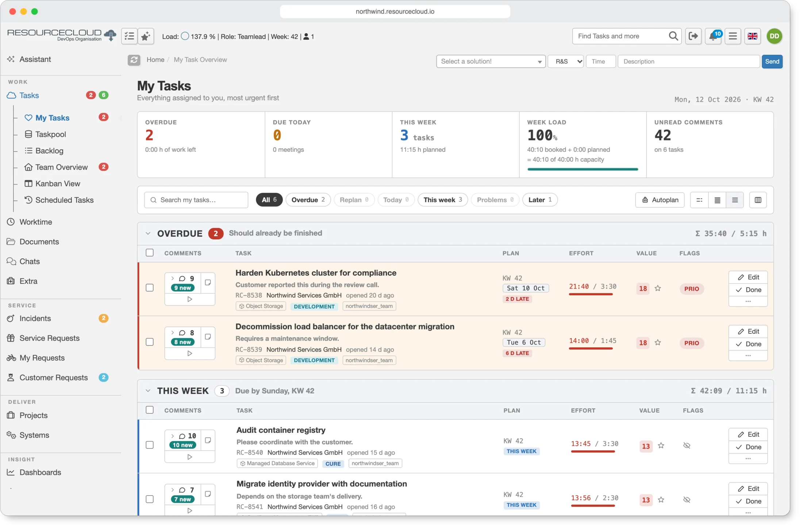Switch to the column layout view icon

758,200
